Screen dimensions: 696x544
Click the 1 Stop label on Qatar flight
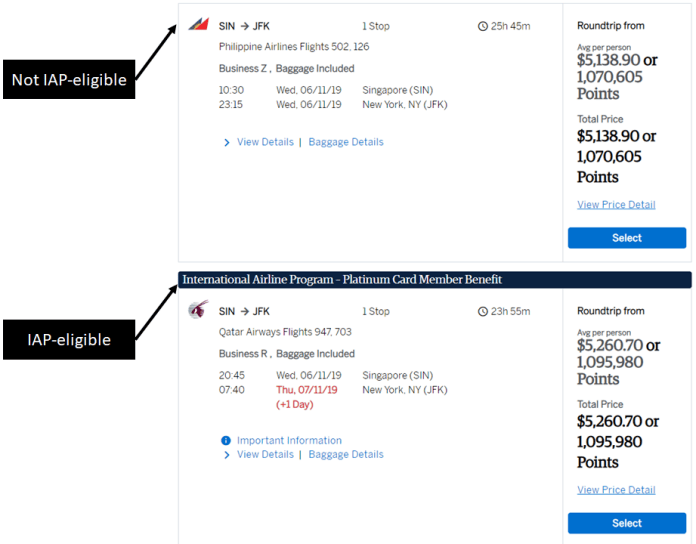pos(376,311)
